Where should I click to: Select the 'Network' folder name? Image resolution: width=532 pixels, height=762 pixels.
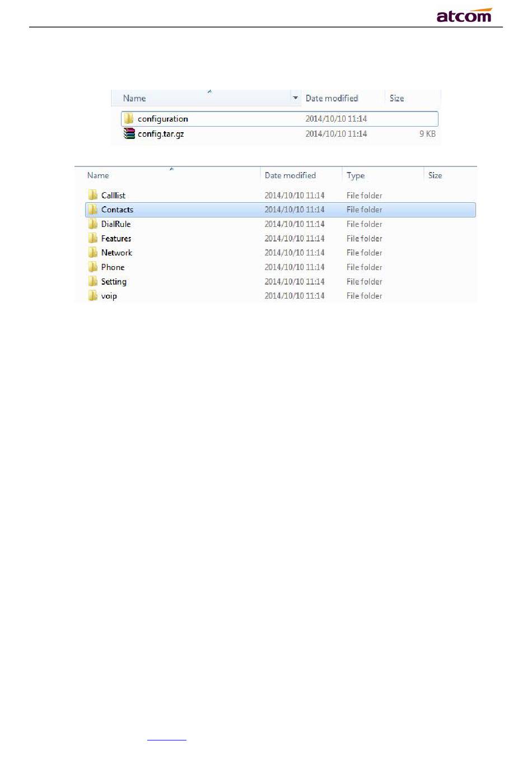[116, 253]
